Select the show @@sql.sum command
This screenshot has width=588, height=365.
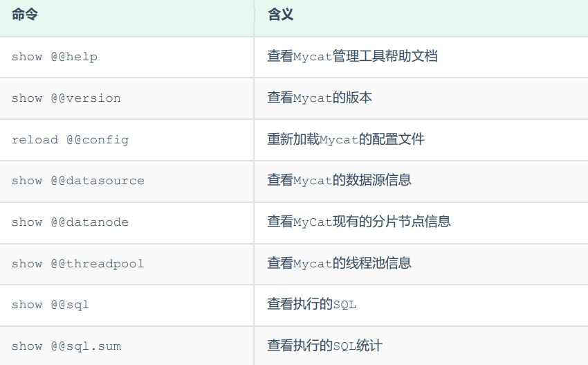(x=66, y=346)
